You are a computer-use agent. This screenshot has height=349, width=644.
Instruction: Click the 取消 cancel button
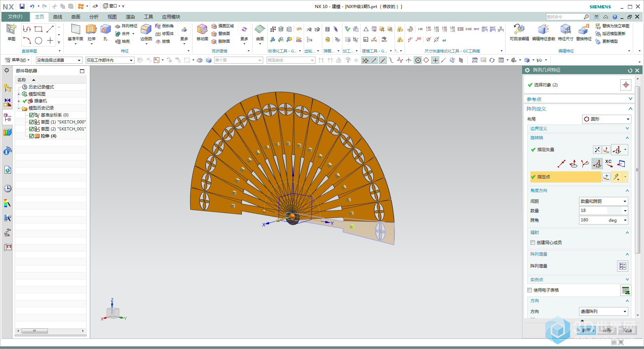click(x=628, y=330)
